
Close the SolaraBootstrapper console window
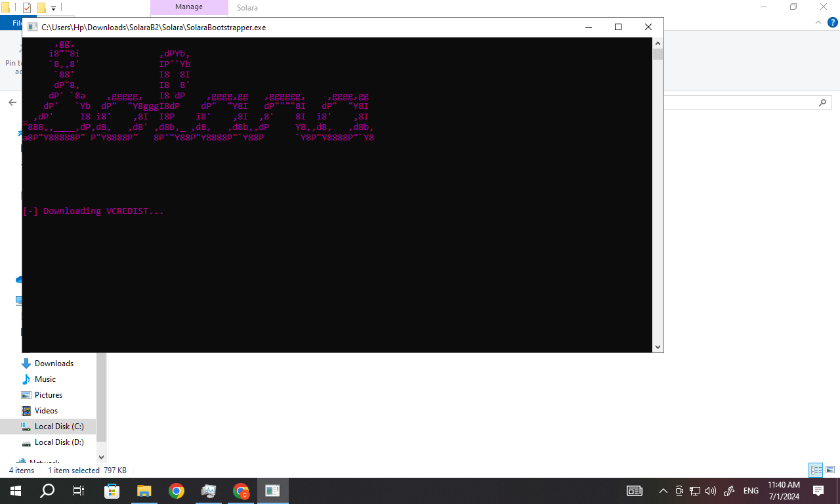coord(648,28)
